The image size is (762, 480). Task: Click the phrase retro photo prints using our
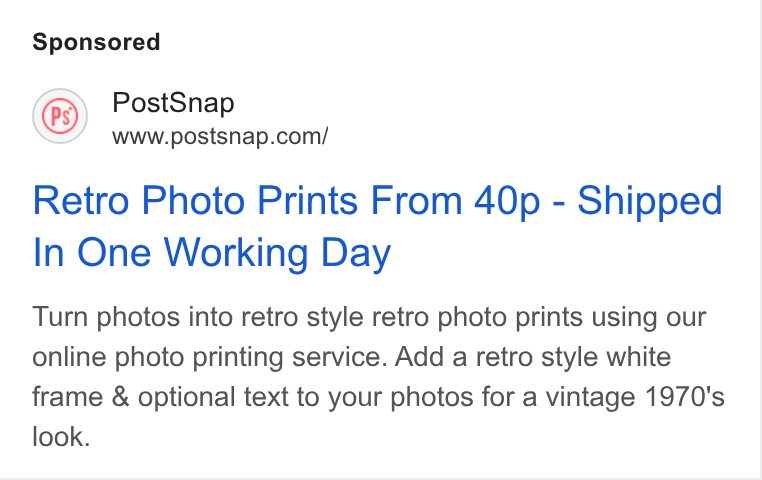(539, 318)
